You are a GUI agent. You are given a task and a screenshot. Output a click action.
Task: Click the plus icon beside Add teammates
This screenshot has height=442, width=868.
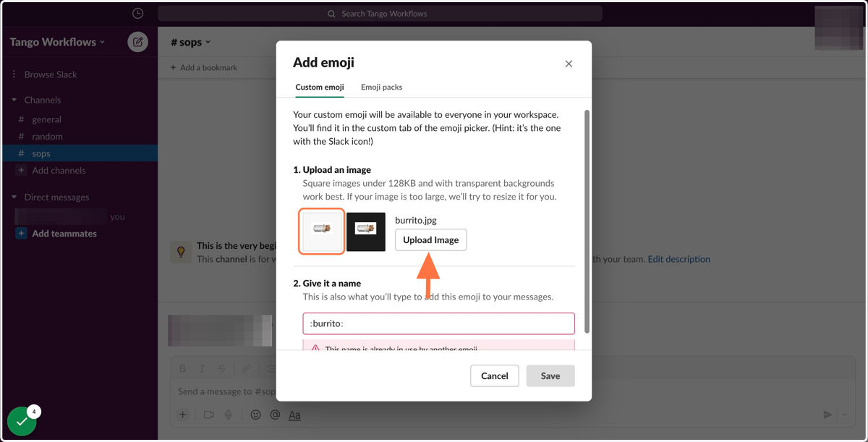click(21, 234)
